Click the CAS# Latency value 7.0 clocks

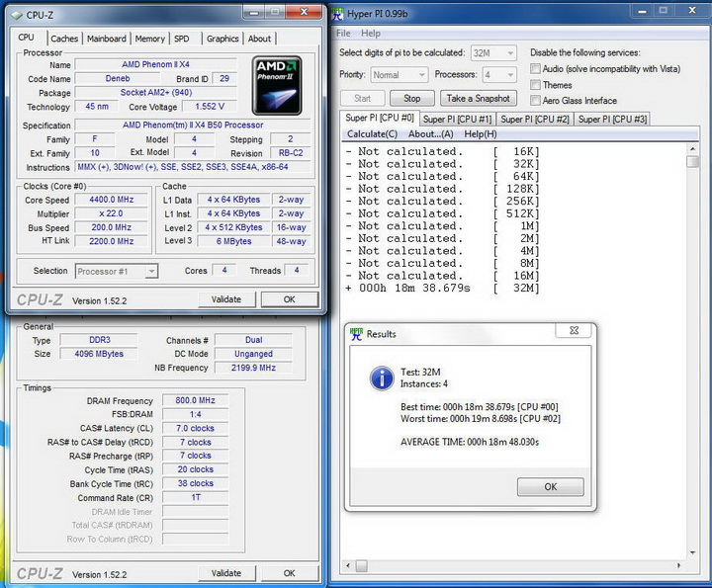[195, 428]
